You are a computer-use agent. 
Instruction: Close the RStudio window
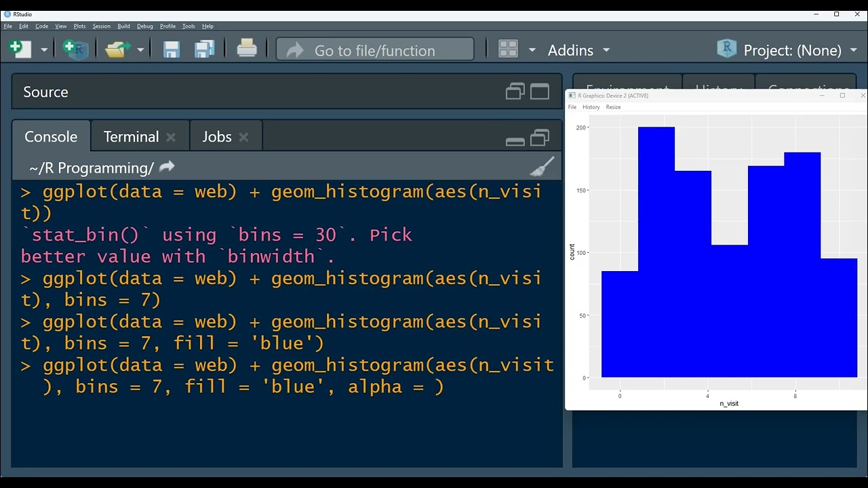pos(857,14)
